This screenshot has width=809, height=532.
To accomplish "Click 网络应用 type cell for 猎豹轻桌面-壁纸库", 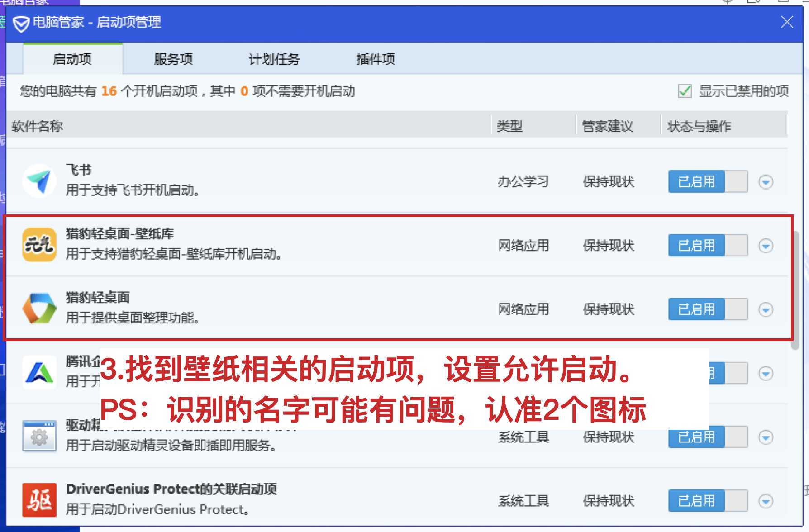I will tap(523, 245).
